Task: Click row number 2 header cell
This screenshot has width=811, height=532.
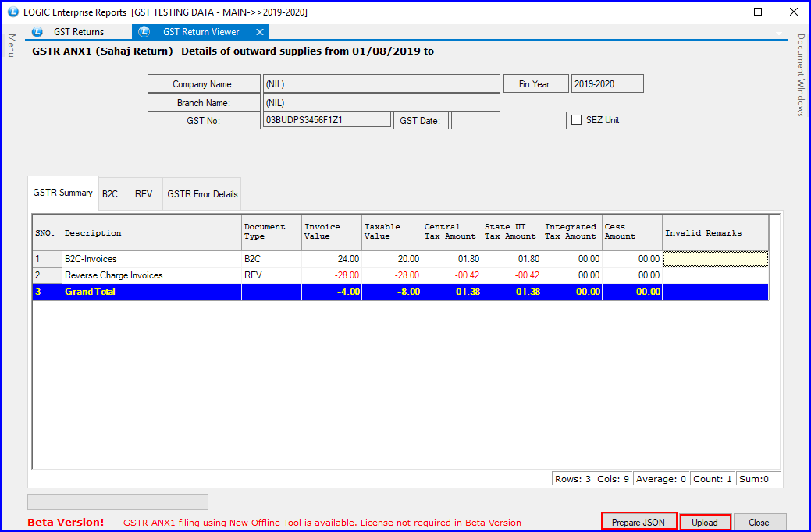Action: point(47,275)
